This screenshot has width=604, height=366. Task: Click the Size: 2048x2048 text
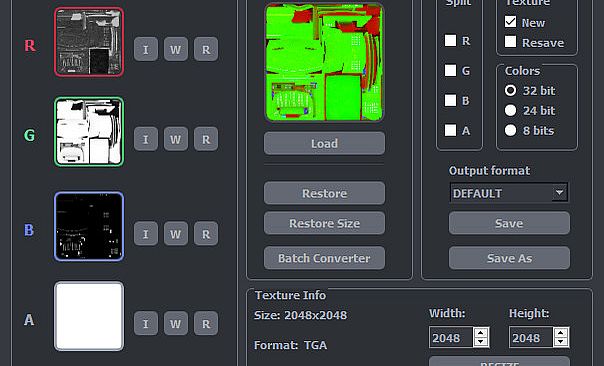tap(300, 315)
